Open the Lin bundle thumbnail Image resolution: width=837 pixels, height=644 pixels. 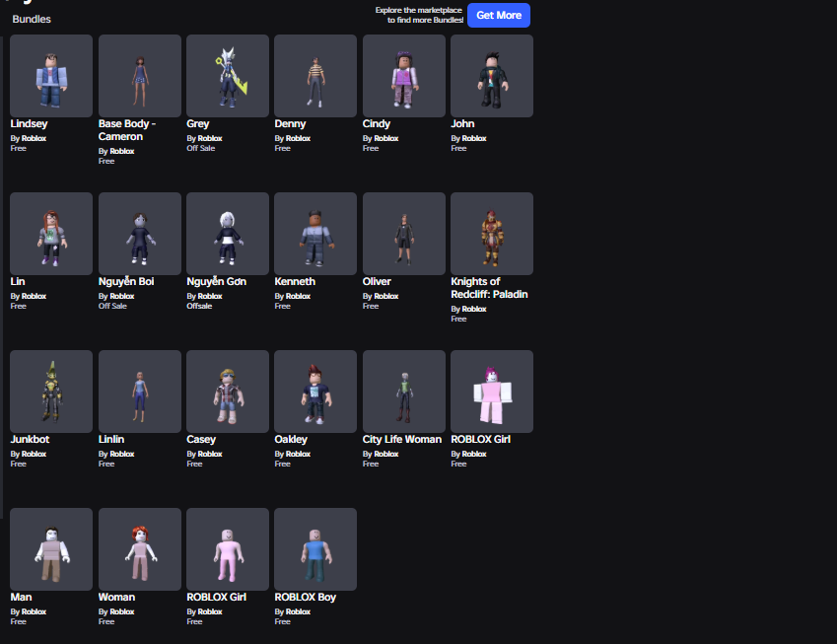click(51, 234)
